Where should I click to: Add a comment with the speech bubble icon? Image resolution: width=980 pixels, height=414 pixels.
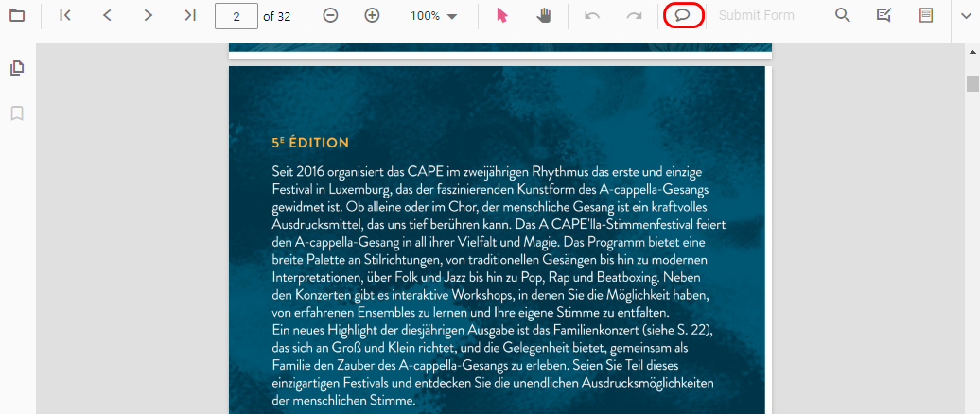pos(683,16)
